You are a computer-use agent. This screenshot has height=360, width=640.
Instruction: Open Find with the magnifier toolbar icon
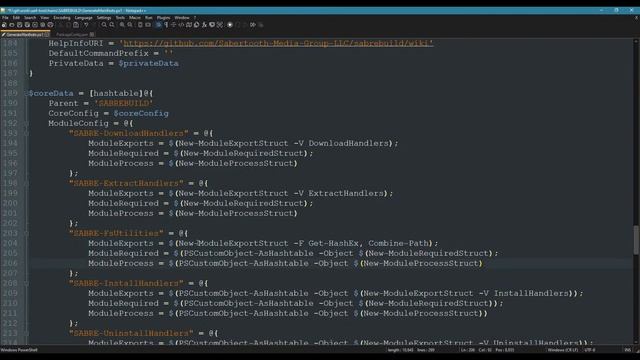pos(104,25)
